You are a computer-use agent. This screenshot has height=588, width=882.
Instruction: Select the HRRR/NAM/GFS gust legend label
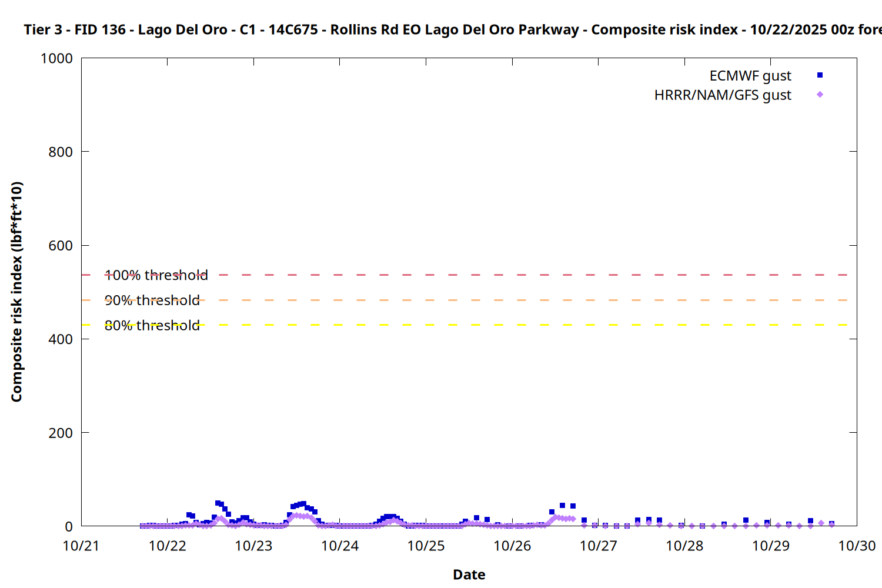coord(723,95)
